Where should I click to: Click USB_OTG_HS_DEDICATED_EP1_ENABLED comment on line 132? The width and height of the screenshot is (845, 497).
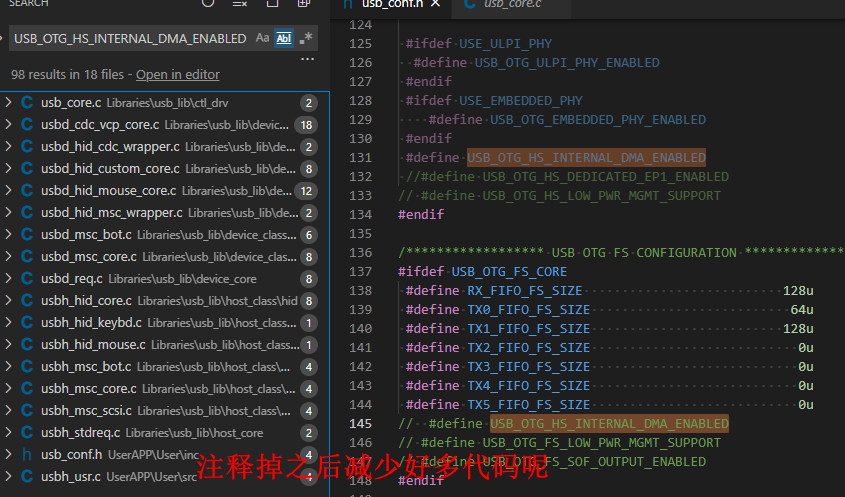[x=606, y=176]
